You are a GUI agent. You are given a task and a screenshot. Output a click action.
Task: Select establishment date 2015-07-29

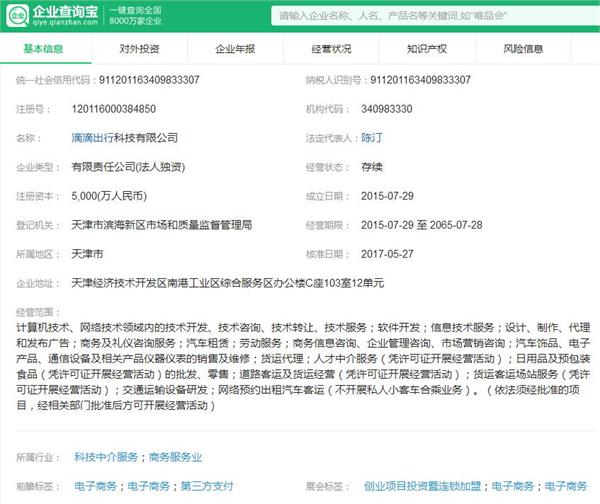pos(387,196)
